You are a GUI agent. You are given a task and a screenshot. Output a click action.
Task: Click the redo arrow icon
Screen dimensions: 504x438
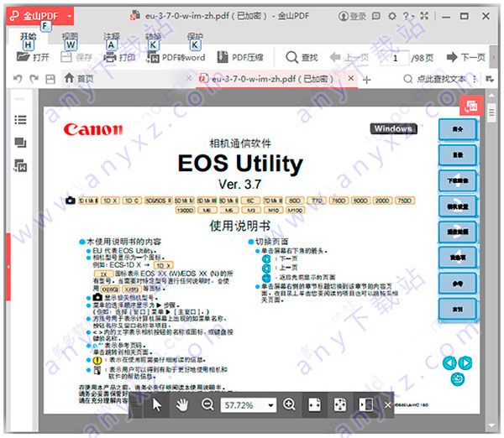click(34, 79)
